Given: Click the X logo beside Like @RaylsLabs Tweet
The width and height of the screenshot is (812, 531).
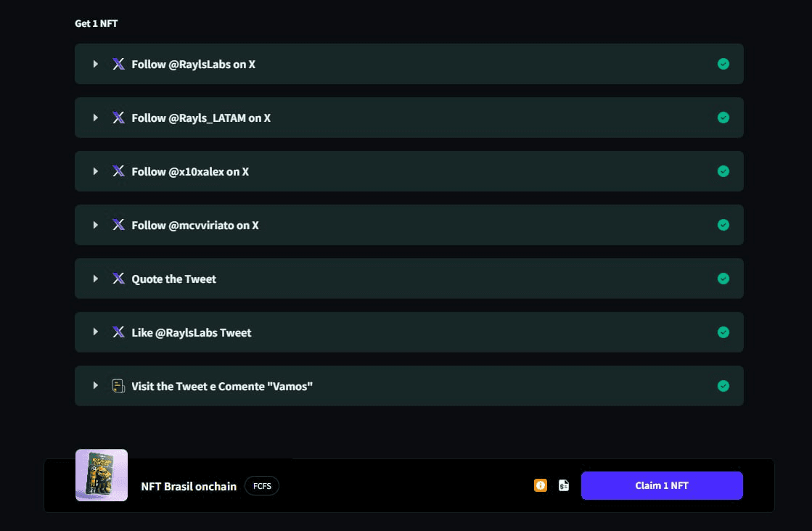Looking at the screenshot, I should pos(118,332).
